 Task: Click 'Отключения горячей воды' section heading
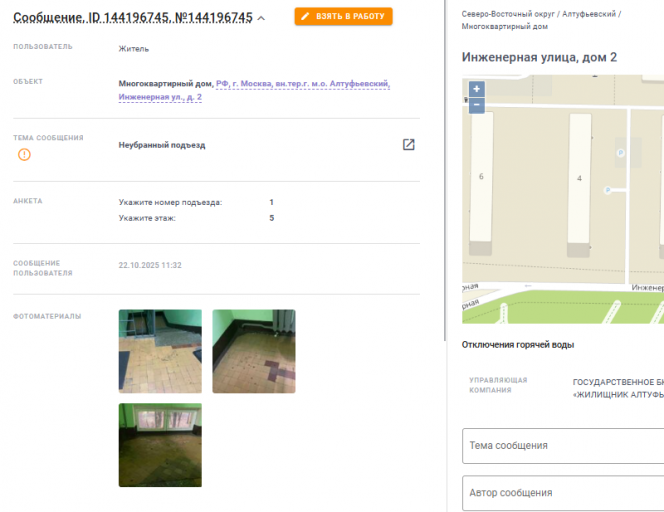click(x=517, y=345)
